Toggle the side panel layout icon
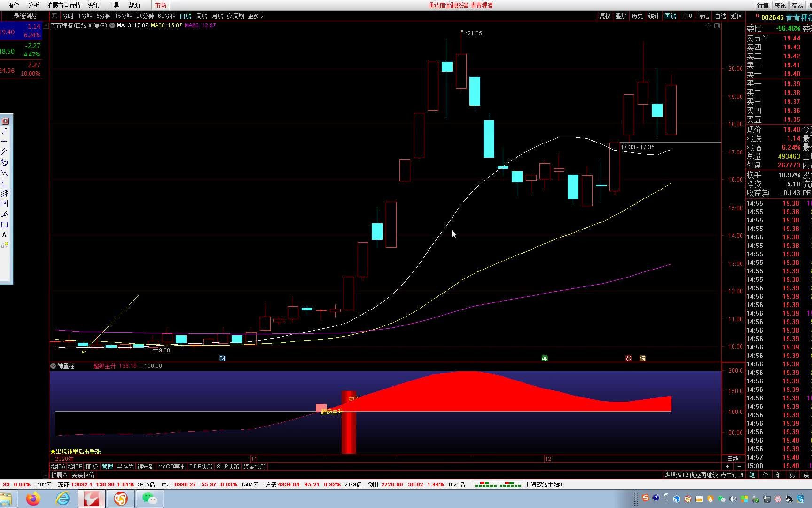Screen dimensions: 812x508 (717, 26)
